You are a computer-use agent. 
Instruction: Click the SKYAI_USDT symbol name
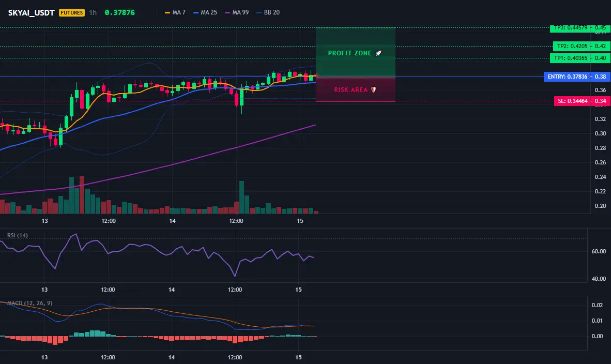pyautogui.click(x=31, y=12)
